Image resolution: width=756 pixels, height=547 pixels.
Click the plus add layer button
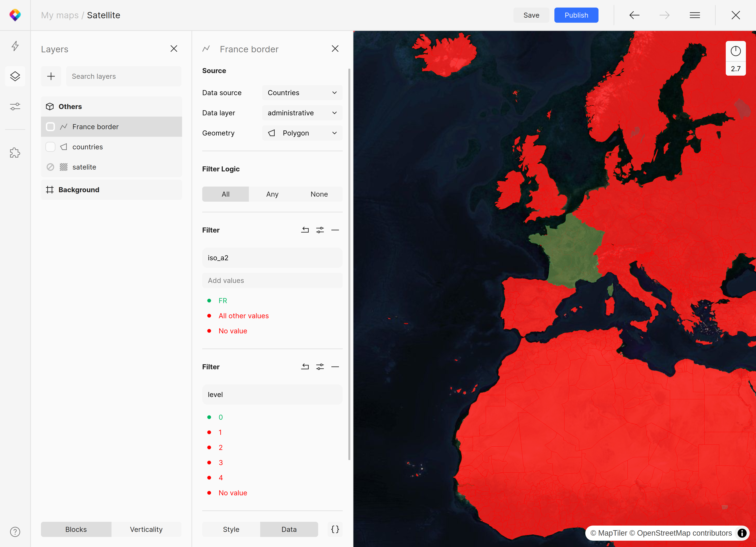(x=51, y=76)
